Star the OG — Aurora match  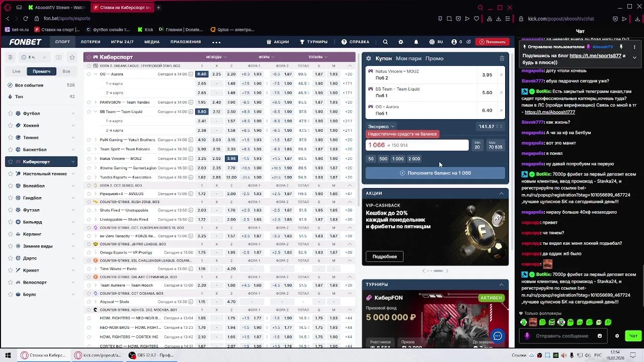coord(89,74)
